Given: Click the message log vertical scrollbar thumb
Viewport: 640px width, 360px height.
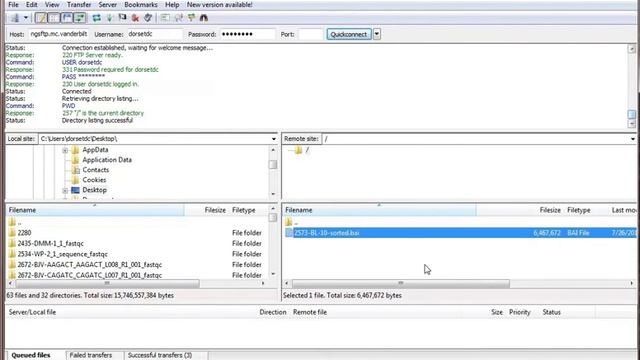Looking at the screenshot, I should click(x=632, y=114).
